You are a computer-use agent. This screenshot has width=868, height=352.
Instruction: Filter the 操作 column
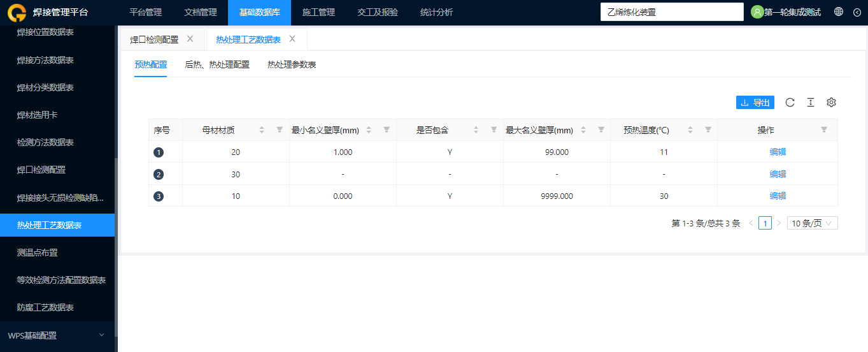click(824, 130)
